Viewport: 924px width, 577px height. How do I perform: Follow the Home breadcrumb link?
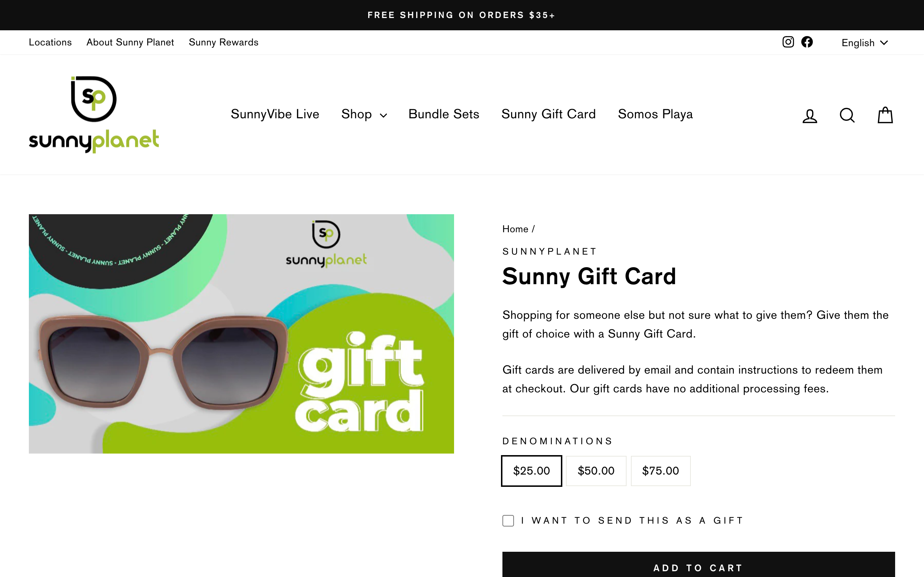point(515,229)
